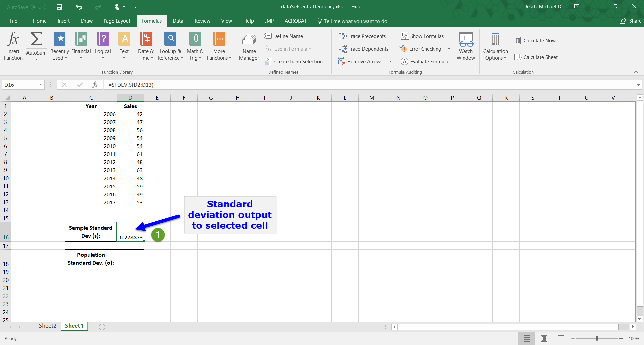Viewport: 644px width, 345px height.
Task: Open the Name Manager
Action: pos(249,47)
